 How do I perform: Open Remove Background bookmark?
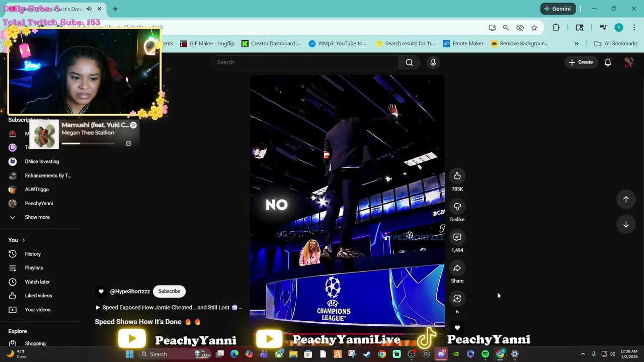pyautogui.click(x=519, y=44)
